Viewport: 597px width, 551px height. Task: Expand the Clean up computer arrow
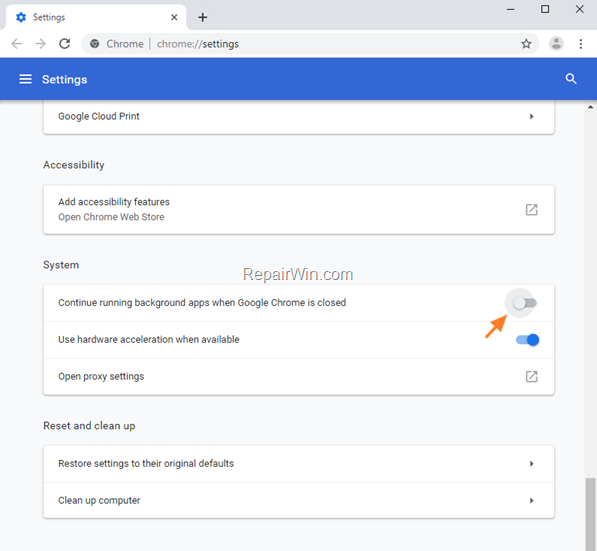(532, 500)
